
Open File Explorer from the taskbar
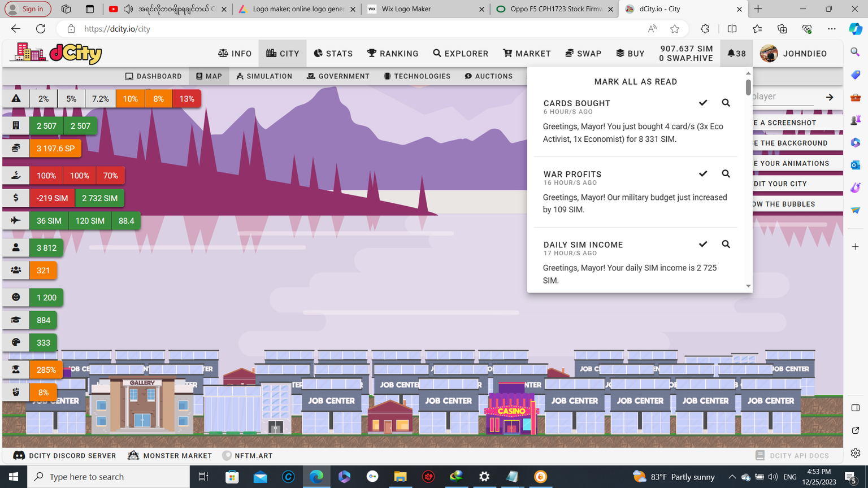coord(400,477)
